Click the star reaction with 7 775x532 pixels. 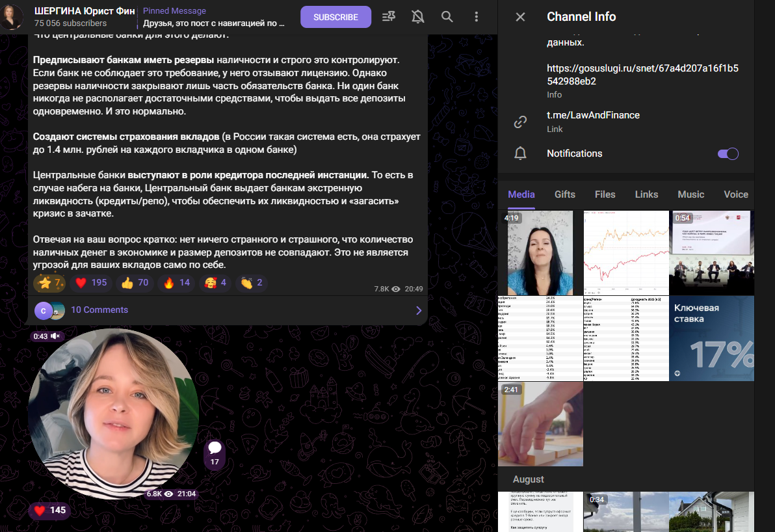tap(50, 283)
